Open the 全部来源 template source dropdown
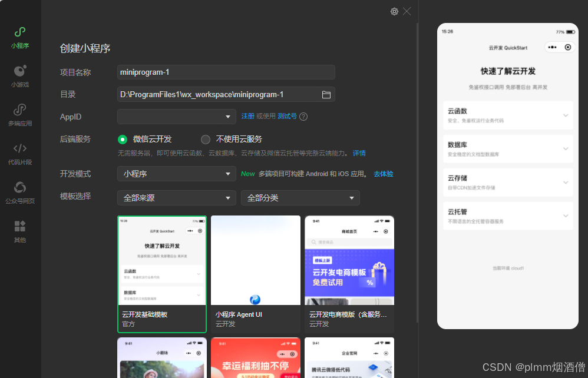Screen dimensions: 588x378 coord(177,198)
